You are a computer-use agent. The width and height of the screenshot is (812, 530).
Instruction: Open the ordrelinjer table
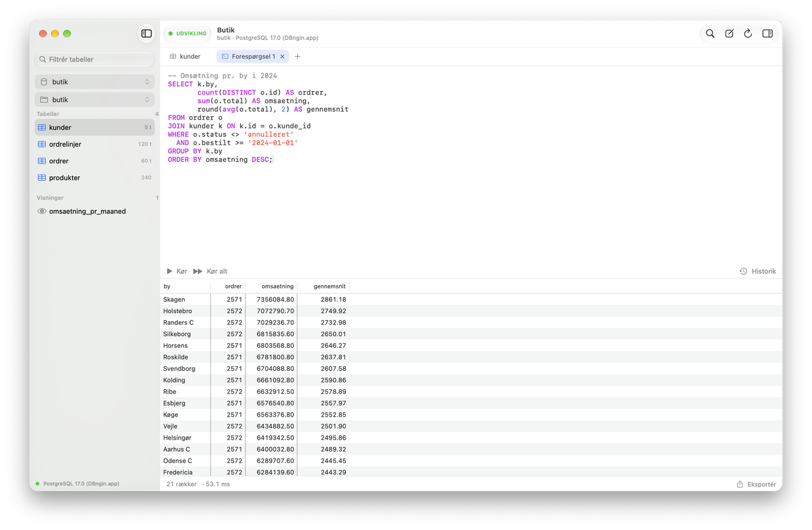coord(95,144)
